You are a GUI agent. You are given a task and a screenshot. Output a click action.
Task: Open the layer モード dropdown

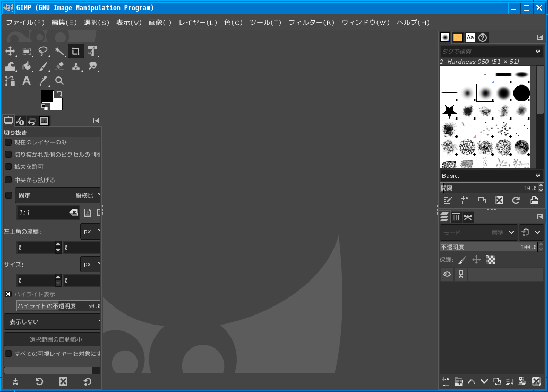point(478,232)
